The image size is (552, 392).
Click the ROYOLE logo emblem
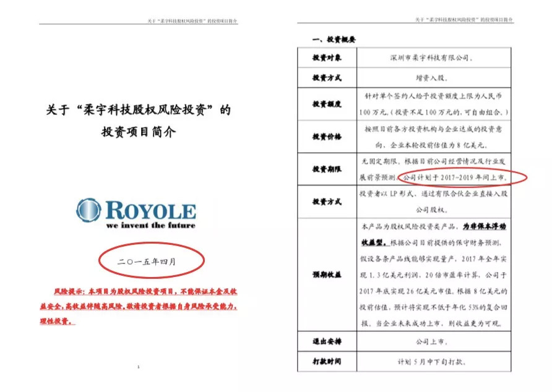tap(88, 210)
